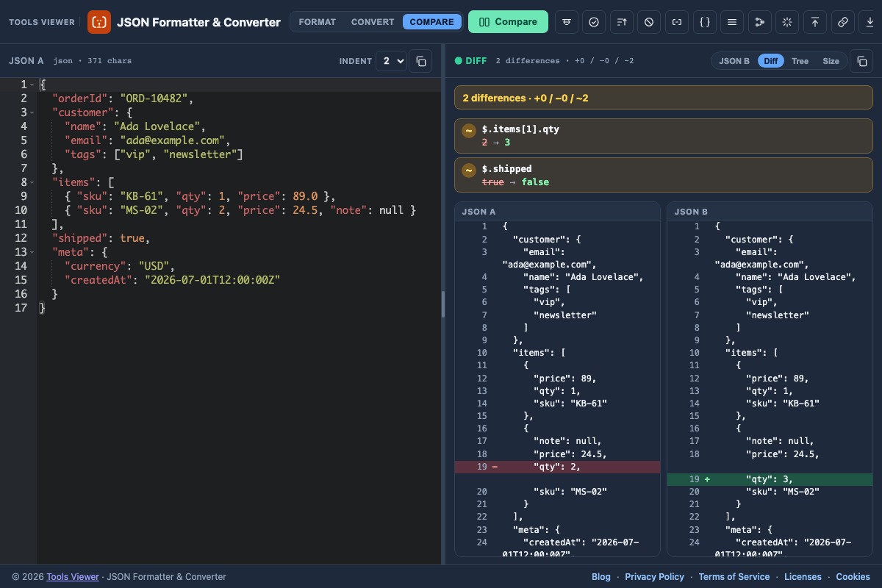Screen dimensions: 882x588
Task: Switch to the Size view tab
Action: pos(831,61)
